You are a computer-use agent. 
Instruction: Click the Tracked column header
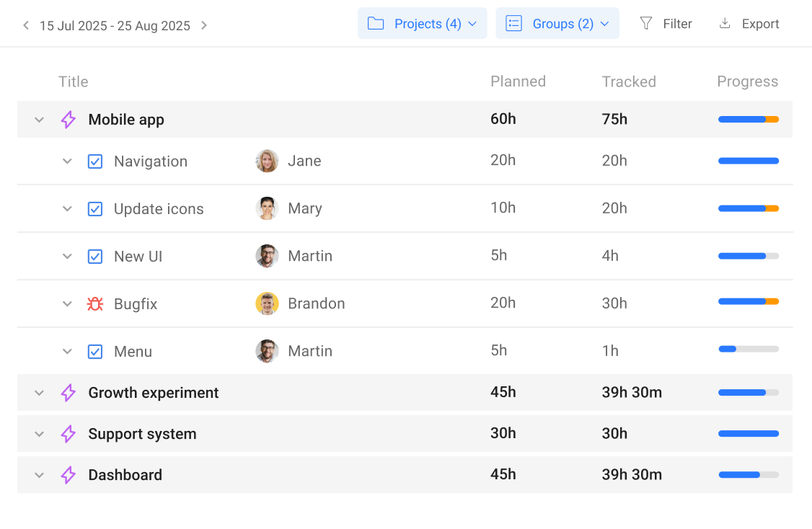point(629,81)
